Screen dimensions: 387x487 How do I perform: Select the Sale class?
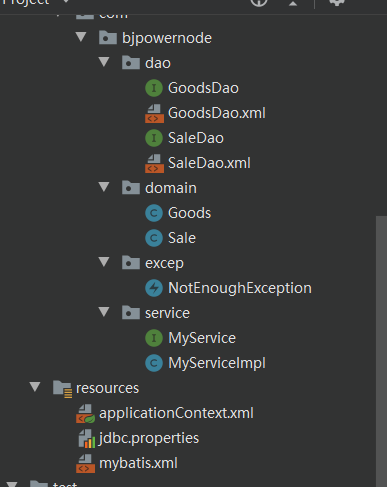[182, 238]
